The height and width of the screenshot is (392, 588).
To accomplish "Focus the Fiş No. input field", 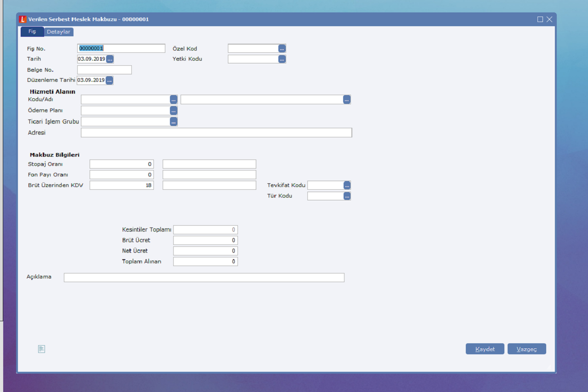I will pos(121,48).
